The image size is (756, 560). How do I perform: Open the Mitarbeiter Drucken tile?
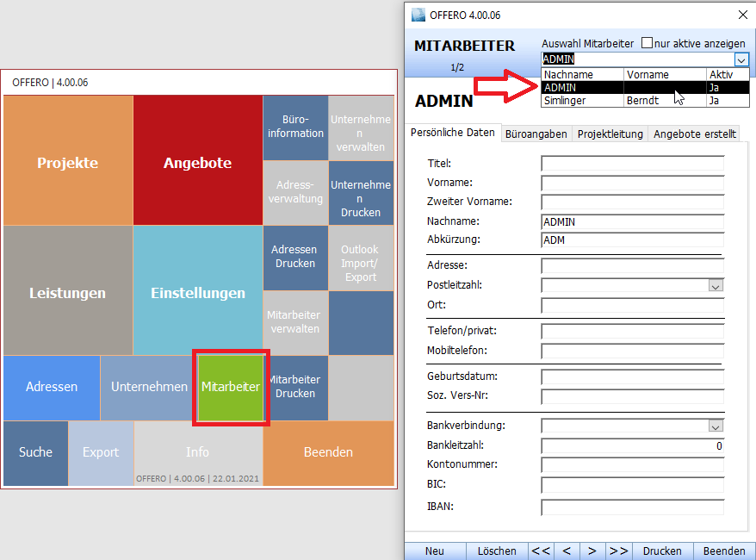point(295,387)
